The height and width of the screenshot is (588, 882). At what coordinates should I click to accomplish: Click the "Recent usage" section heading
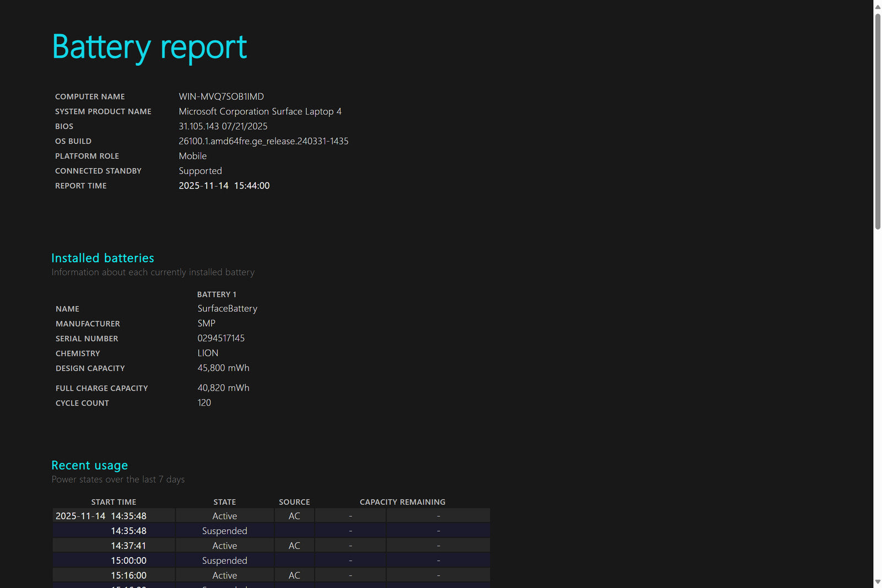[89, 465]
